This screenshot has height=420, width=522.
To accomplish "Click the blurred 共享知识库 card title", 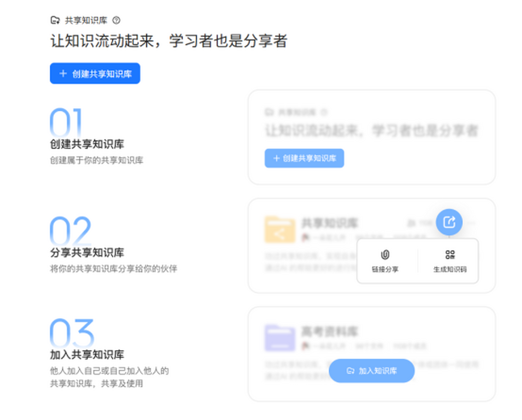I will point(330,223).
